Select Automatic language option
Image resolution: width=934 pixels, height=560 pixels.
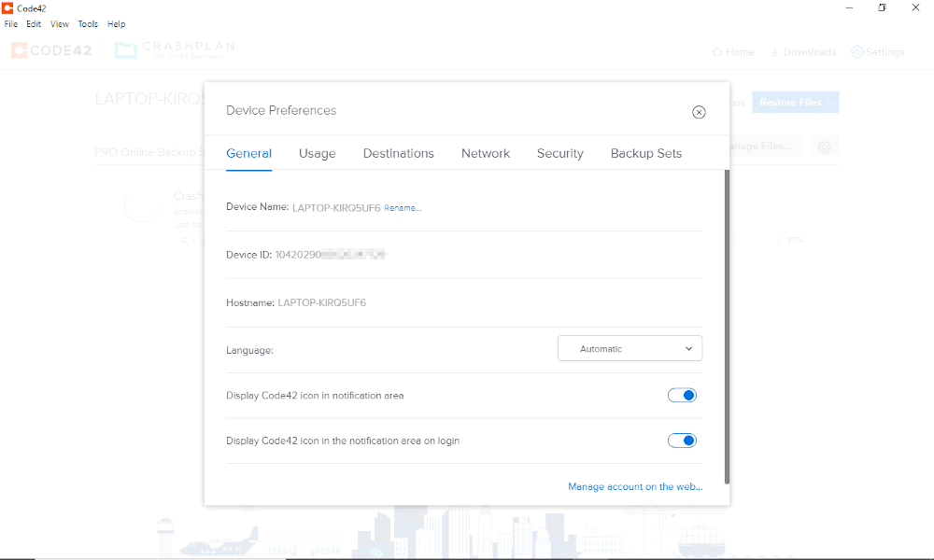click(630, 348)
